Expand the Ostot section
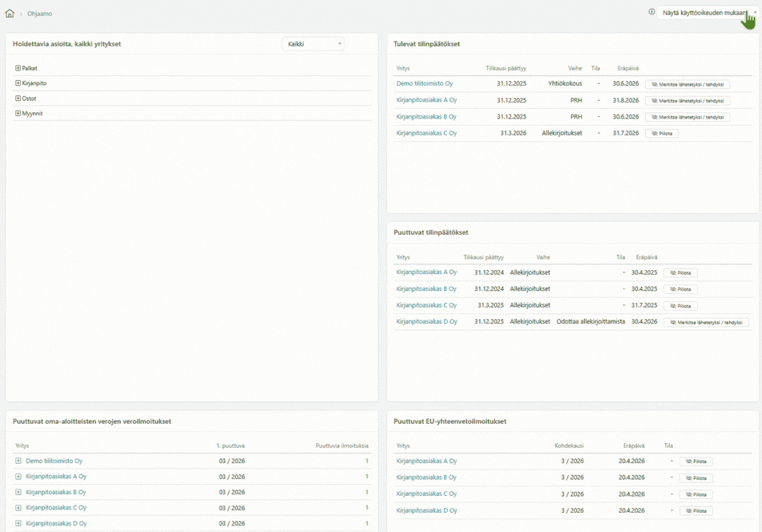Viewport: 762px width, 532px height. pos(18,98)
